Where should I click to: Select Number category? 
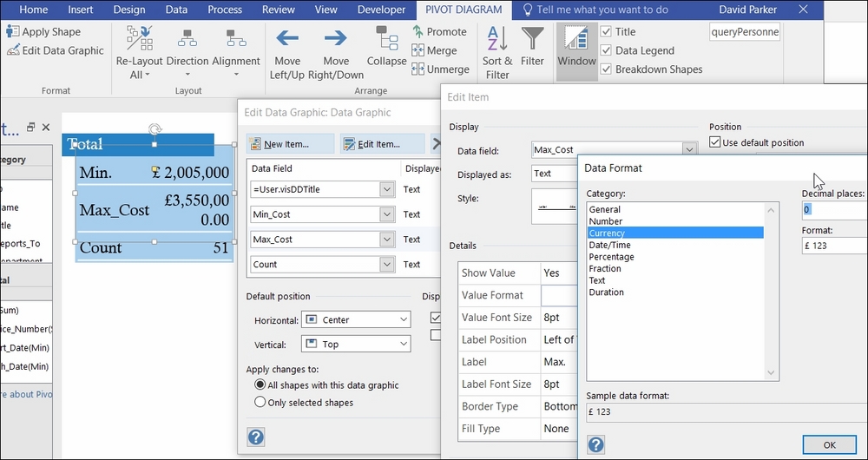point(675,221)
